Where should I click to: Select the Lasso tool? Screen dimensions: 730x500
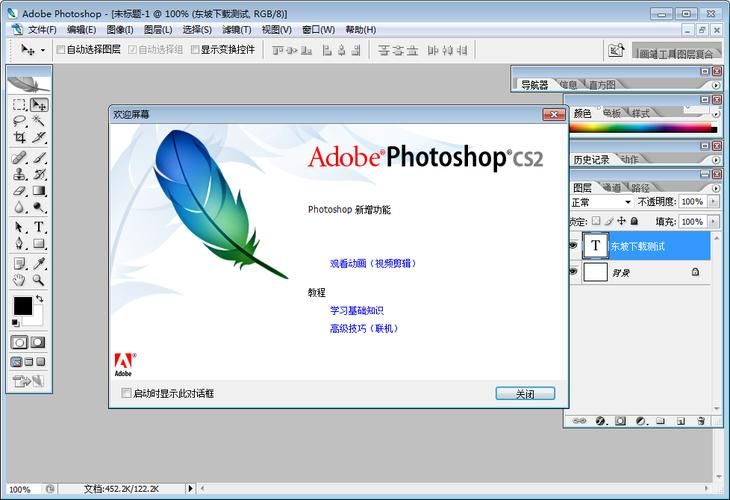point(19,121)
